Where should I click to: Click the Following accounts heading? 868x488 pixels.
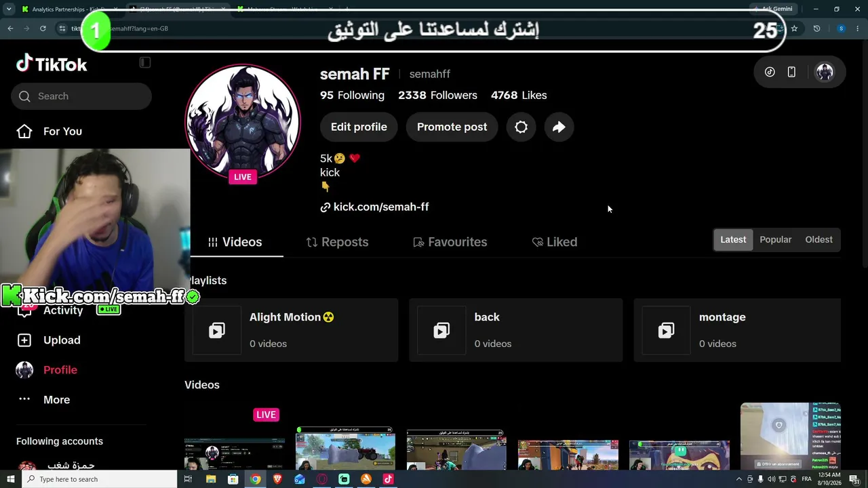coord(60,441)
